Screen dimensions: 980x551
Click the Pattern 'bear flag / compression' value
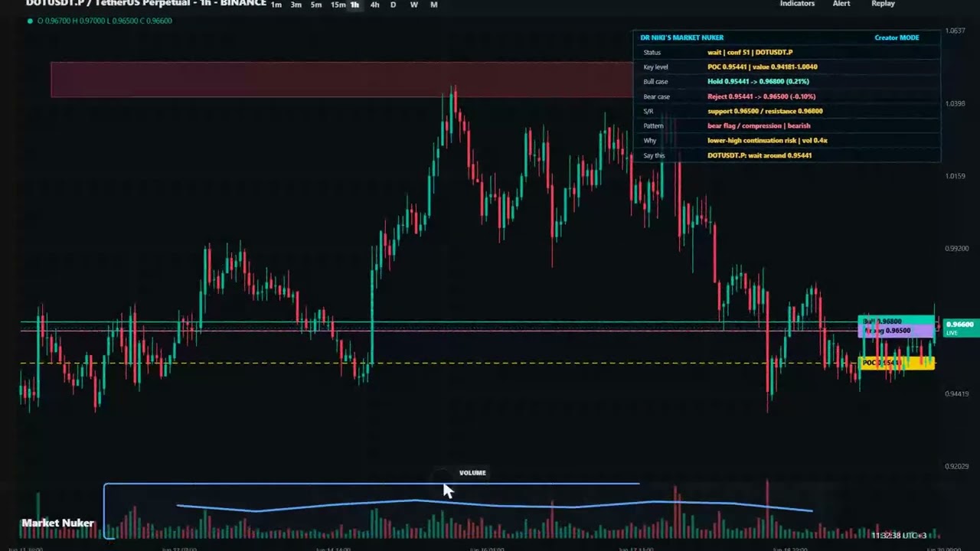(x=759, y=126)
